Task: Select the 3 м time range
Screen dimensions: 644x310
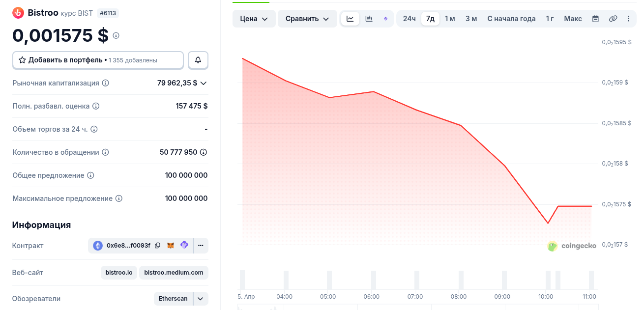Action: (x=471, y=19)
